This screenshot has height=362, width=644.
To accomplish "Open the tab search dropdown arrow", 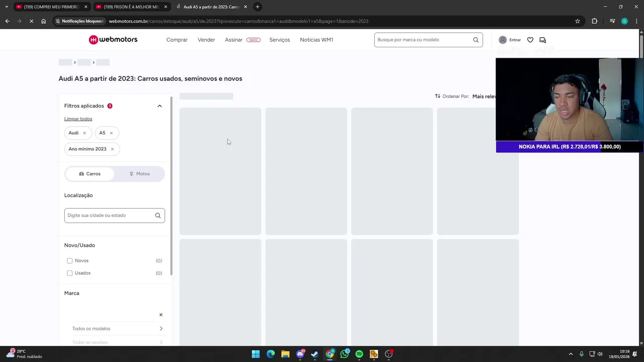I will (6, 7).
